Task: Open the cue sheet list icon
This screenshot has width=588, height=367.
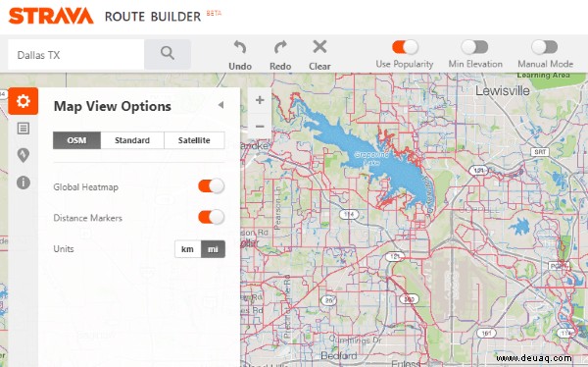Action: (24, 129)
